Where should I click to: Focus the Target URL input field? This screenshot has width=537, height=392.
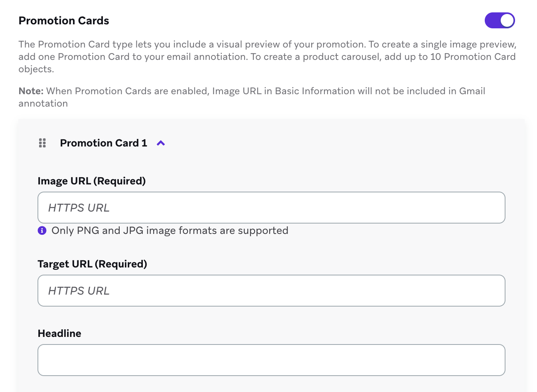271,291
